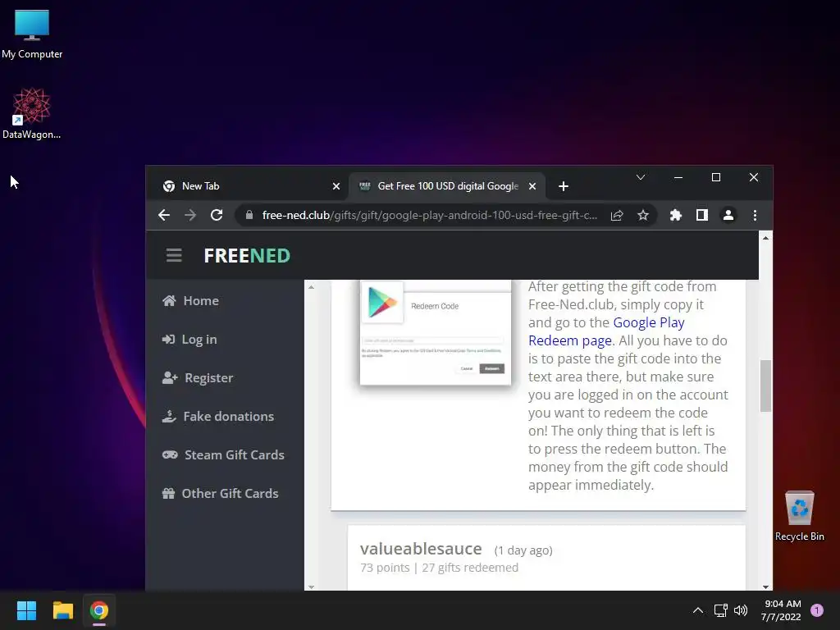Select DataWagon desktop shortcut

pyautogui.click(x=32, y=113)
